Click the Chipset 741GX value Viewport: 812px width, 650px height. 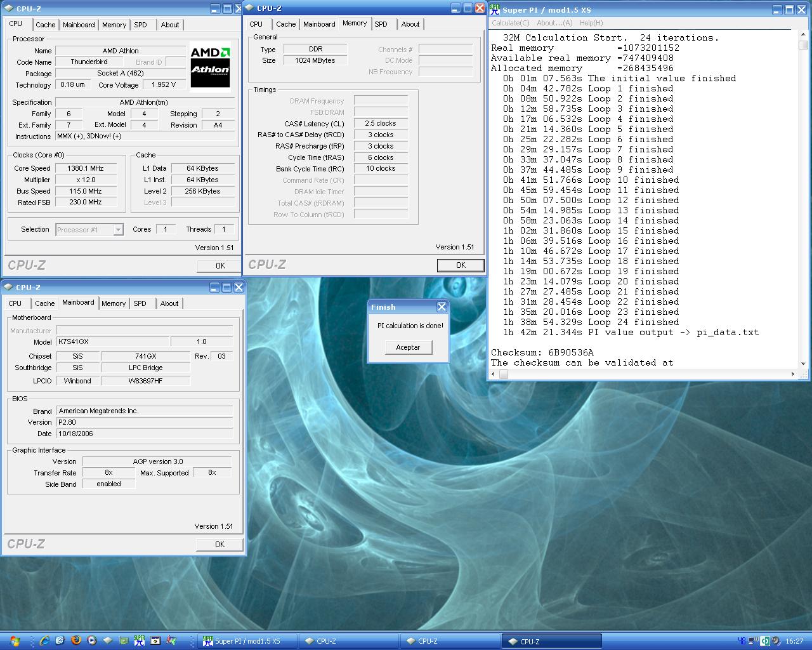(x=145, y=356)
